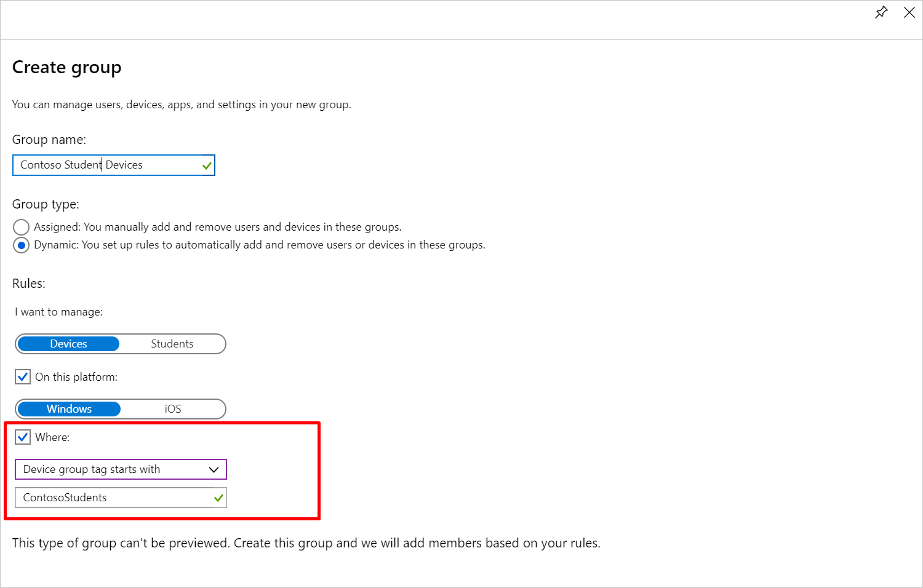Click the preview unavailable notice text
The width and height of the screenshot is (923, 588).
(x=306, y=543)
